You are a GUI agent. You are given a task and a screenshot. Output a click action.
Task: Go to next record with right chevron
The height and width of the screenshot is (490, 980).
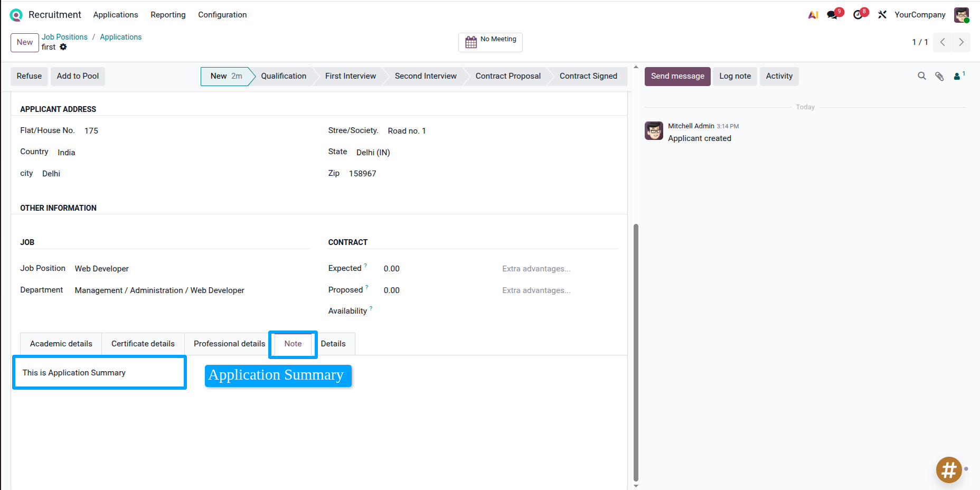click(961, 42)
